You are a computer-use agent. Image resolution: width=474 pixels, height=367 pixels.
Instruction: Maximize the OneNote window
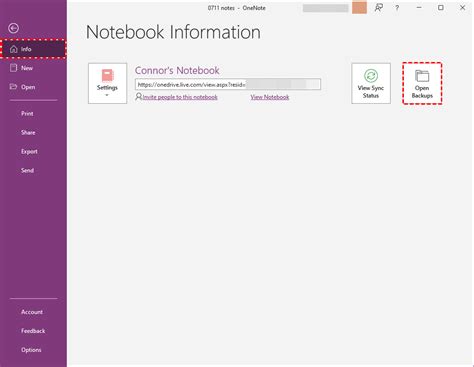click(441, 7)
